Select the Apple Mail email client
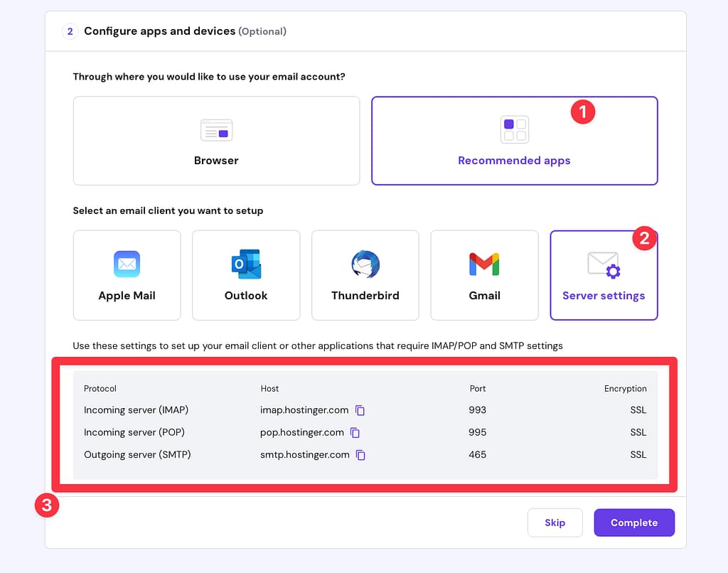The image size is (728, 573). (127, 275)
